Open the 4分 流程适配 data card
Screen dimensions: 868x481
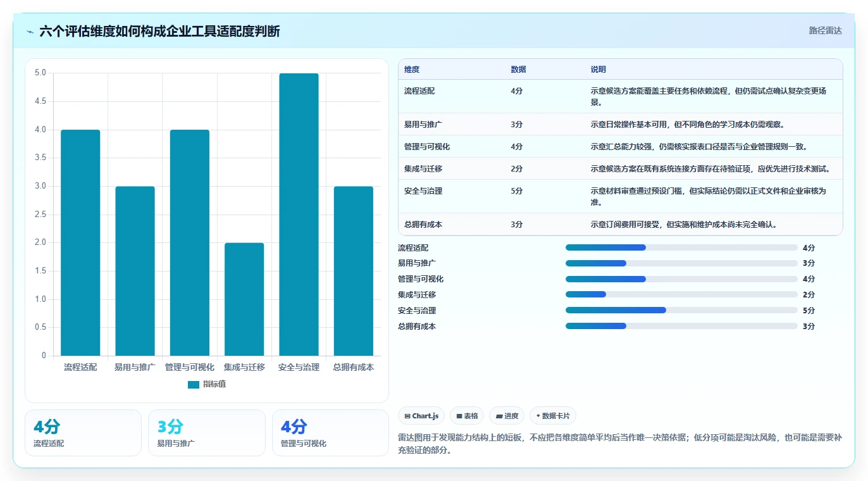(83, 433)
